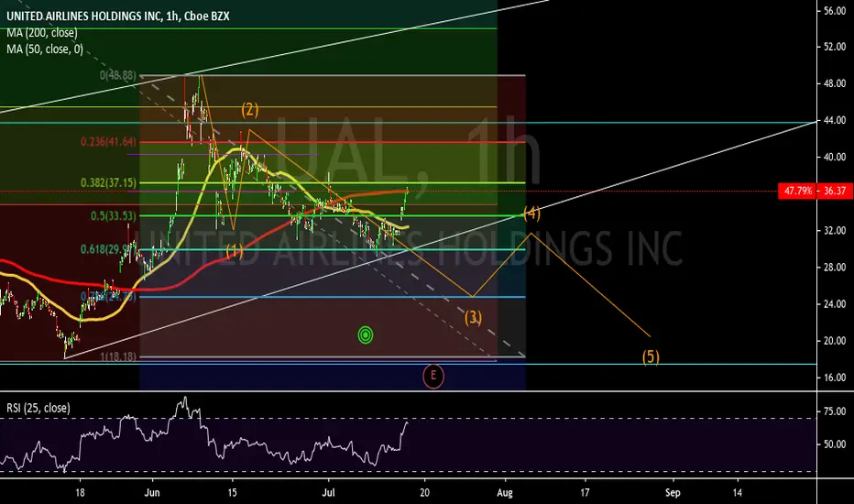Open MA (50, close, 0) indicator legend
The image size is (854, 504).
[45, 49]
